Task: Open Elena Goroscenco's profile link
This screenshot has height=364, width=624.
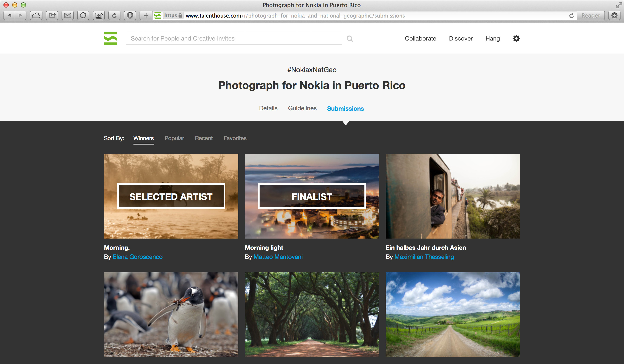Action: tap(138, 257)
